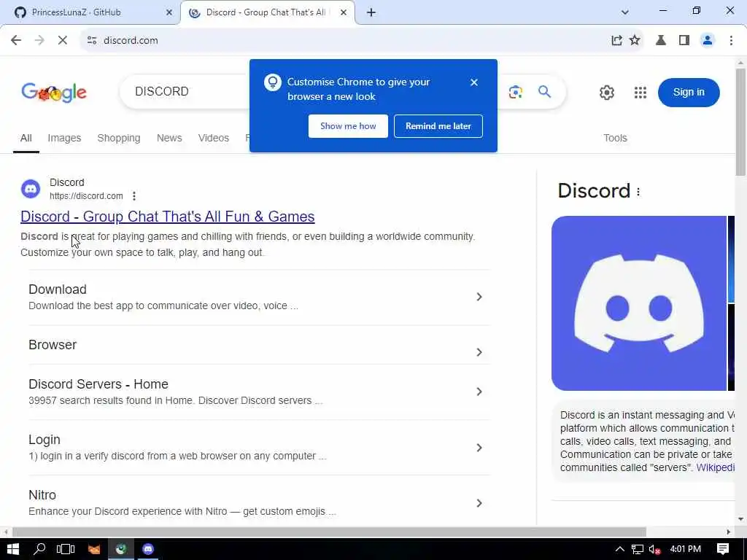Open the Download sitelink

coord(58,289)
